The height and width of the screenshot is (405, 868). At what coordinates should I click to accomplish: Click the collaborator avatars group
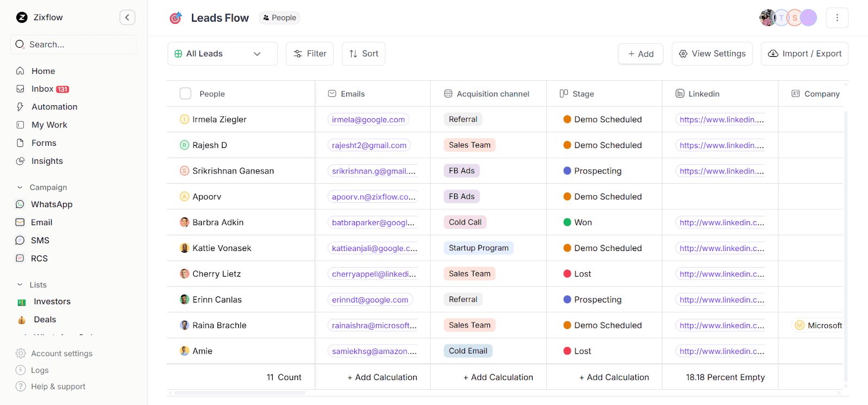pos(788,18)
